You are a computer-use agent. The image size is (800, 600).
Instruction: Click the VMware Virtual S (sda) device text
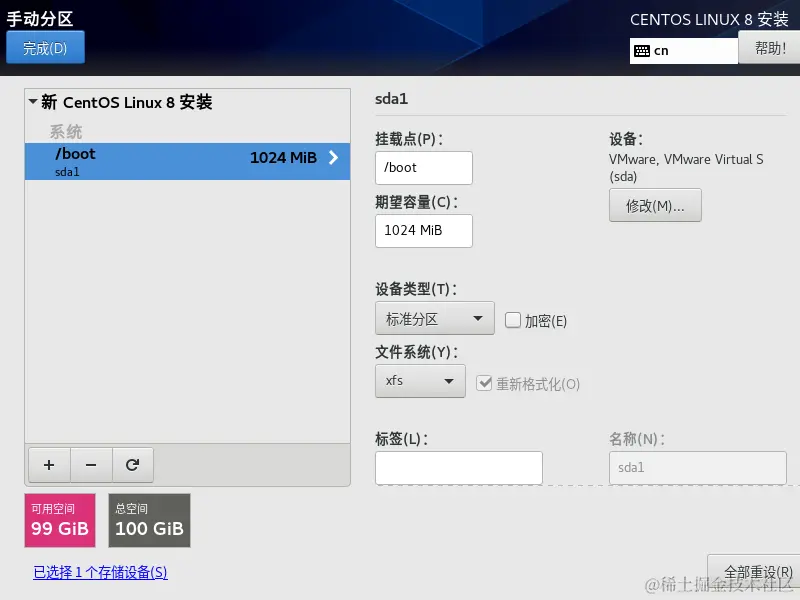point(686,167)
